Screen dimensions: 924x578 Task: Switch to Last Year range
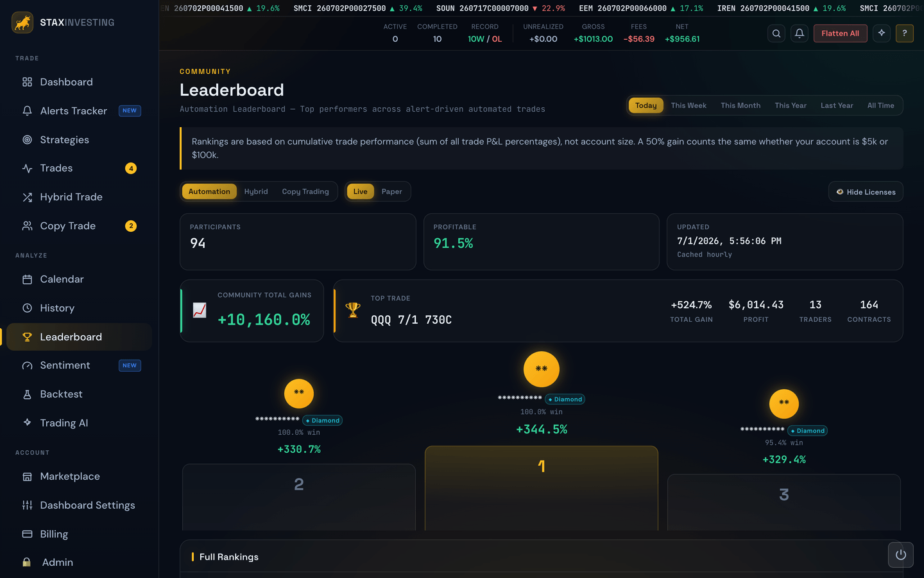point(837,105)
